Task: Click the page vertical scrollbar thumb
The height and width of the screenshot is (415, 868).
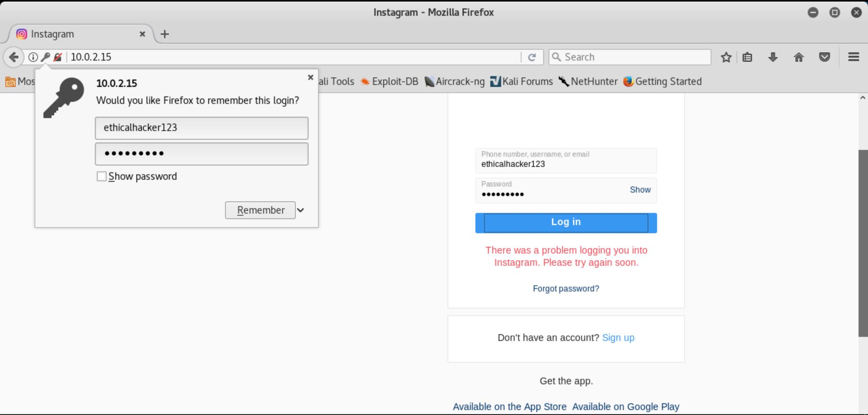Action: click(x=863, y=243)
